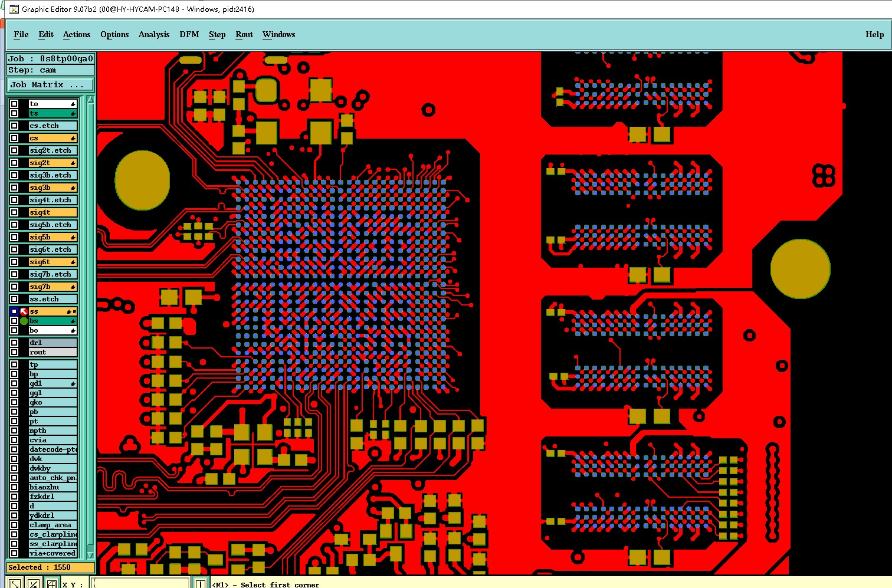
Task: Select the gko layer name
Action: pyautogui.click(x=53, y=402)
